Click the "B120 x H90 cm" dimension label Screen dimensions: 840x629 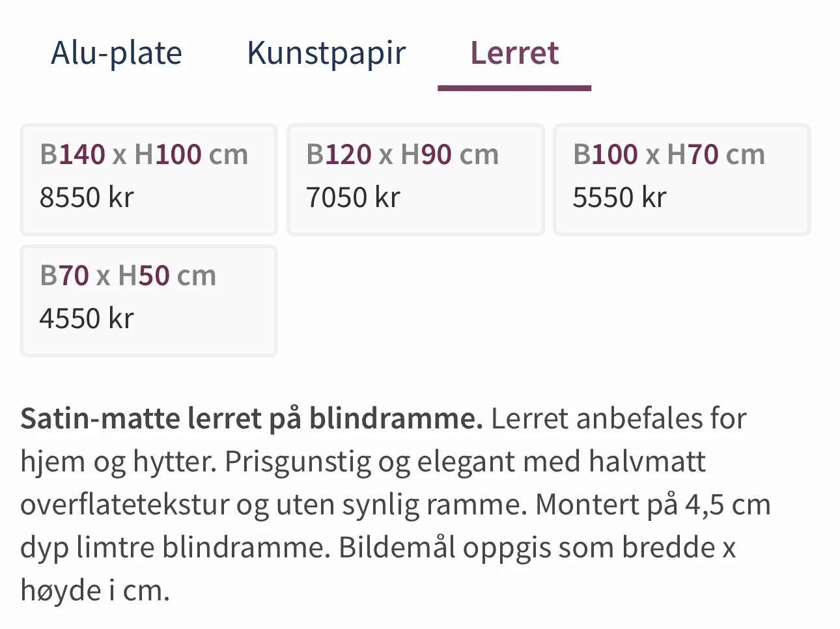click(x=402, y=155)
